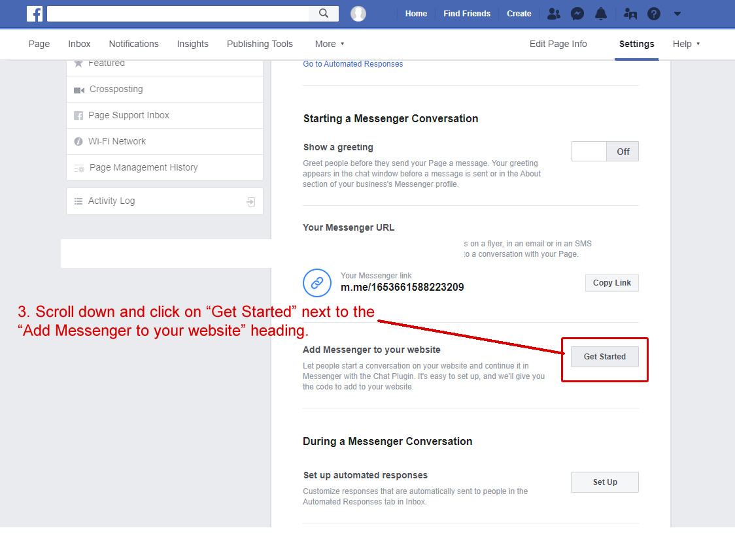Image resolution: width=735 pixels, height=560 pixels.
Task: Open the Inbox tab
Action: coord(79,44)
